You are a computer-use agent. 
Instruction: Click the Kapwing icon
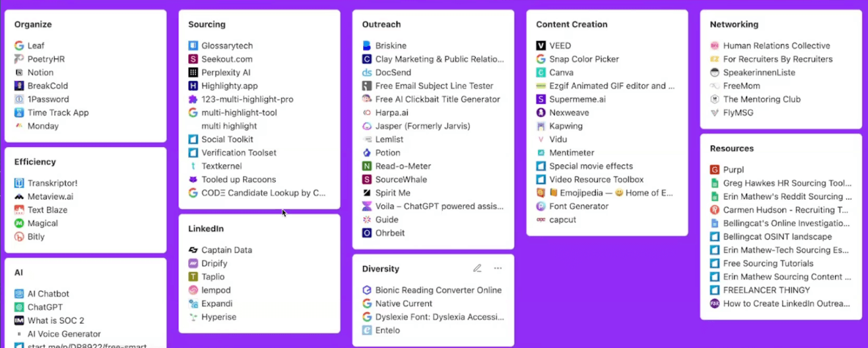pyautogui.click(x=541, y=126)
